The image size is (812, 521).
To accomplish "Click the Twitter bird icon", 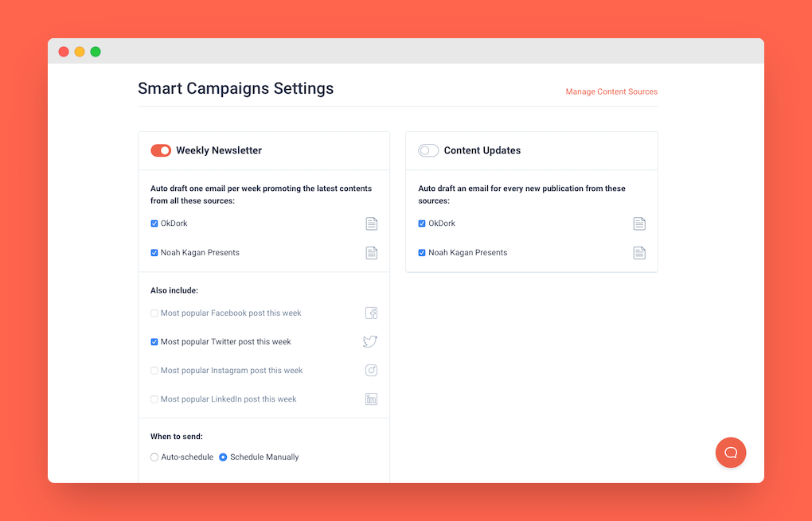I will pos(370,342).
